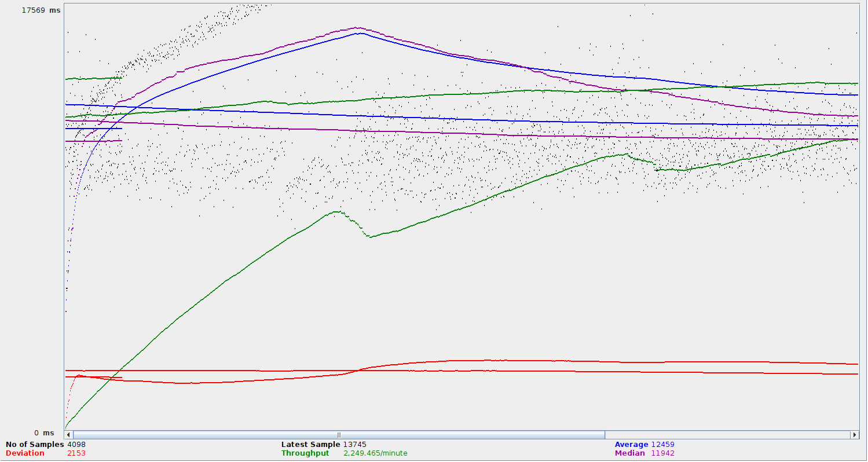Click the deviation value 2153
Screen dimensions: 868x462
pos(76,453)
